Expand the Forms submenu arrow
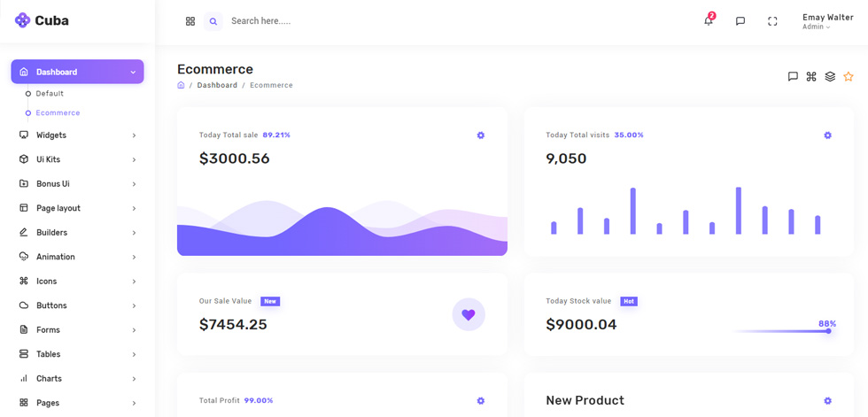The height and width of the screenshot is (417, 868). (x=134, y=330)
